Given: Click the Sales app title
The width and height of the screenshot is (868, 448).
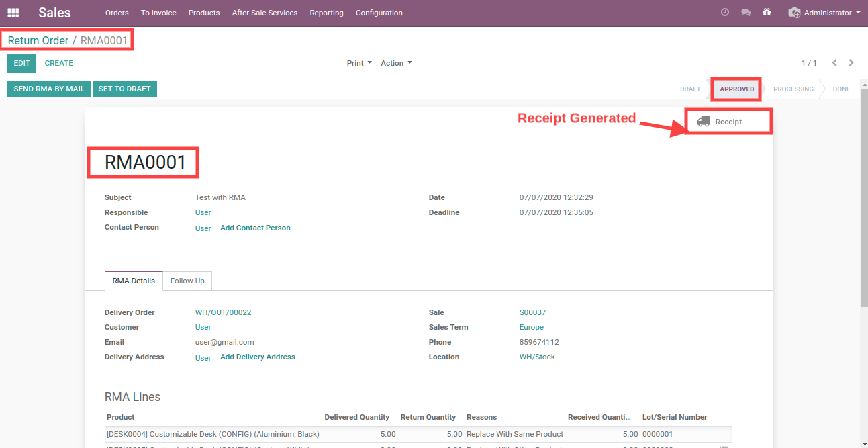Looking at the screenshot, I should click(x=54, y=13).
